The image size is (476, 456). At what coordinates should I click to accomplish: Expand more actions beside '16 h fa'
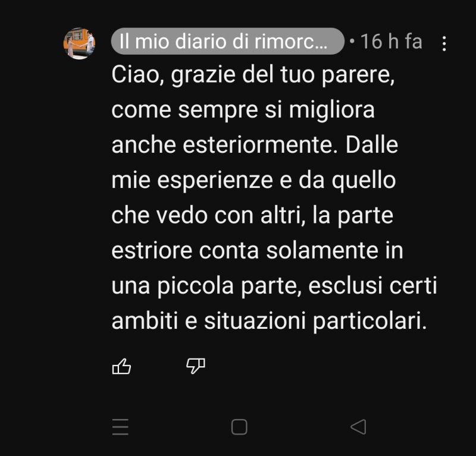pyautogui.click(x=444, y=43)
